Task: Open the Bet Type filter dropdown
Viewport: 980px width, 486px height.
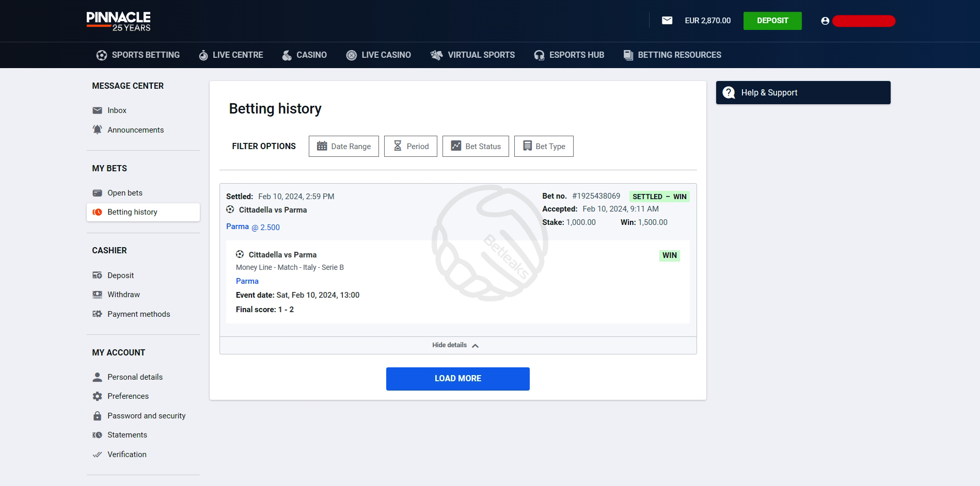Action: point(544,146)
